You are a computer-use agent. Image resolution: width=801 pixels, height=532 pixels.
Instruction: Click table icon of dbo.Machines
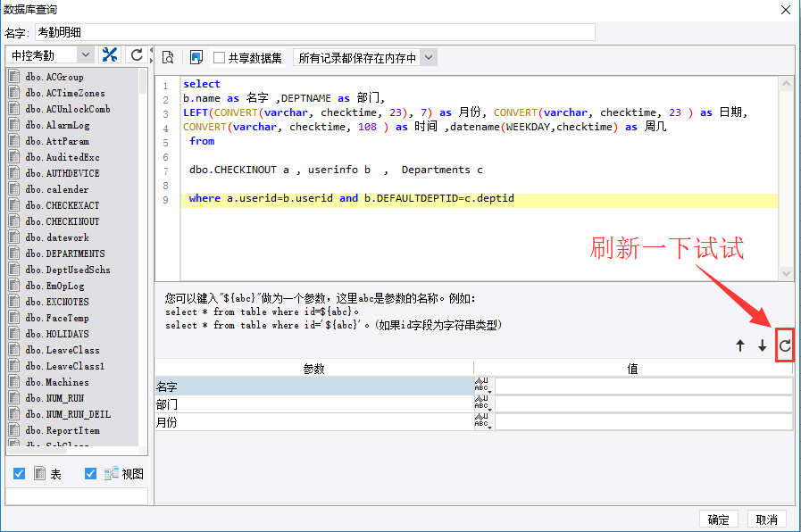pyautogui.click(x=14, y=382)
